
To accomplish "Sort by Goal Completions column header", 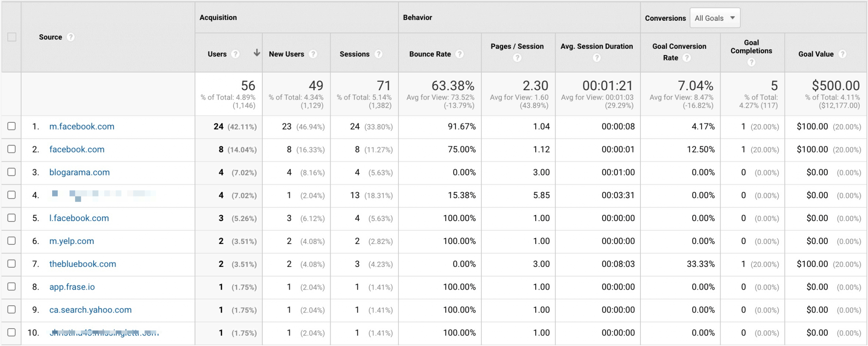I will click(x=751, y=47).
